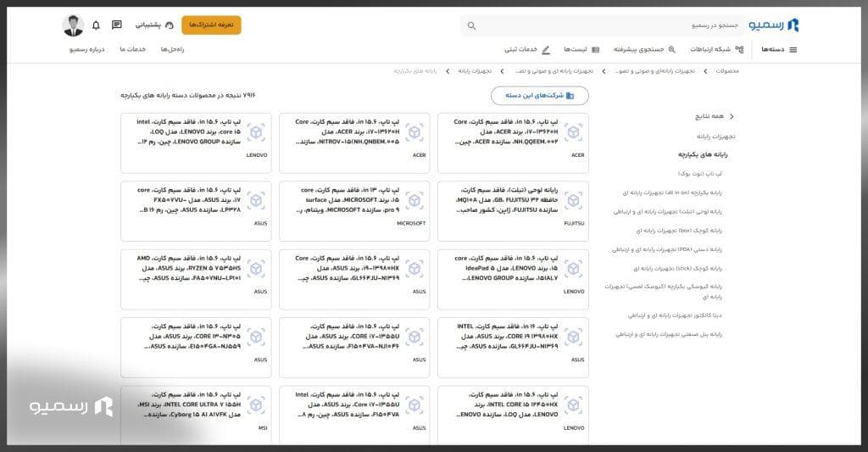Screen dimensions: 868x452
Task: Click the تعرفه اشتراک‌ها orange button
Action: (x=211, y=25)
